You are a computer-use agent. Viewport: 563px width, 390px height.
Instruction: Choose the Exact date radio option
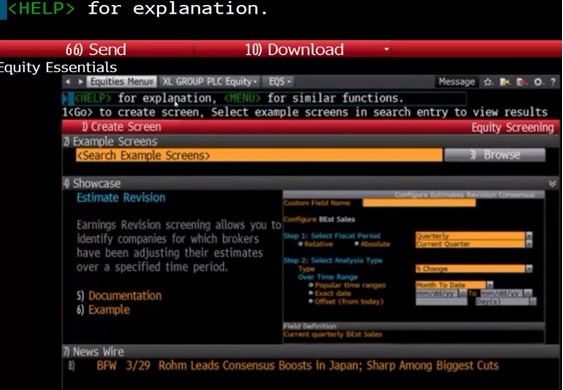tap(311, 293)
